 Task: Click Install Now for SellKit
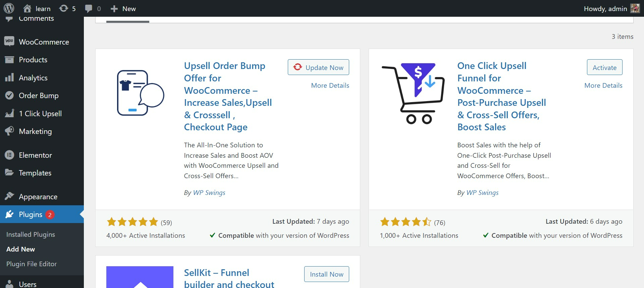(x=326, y=274)
